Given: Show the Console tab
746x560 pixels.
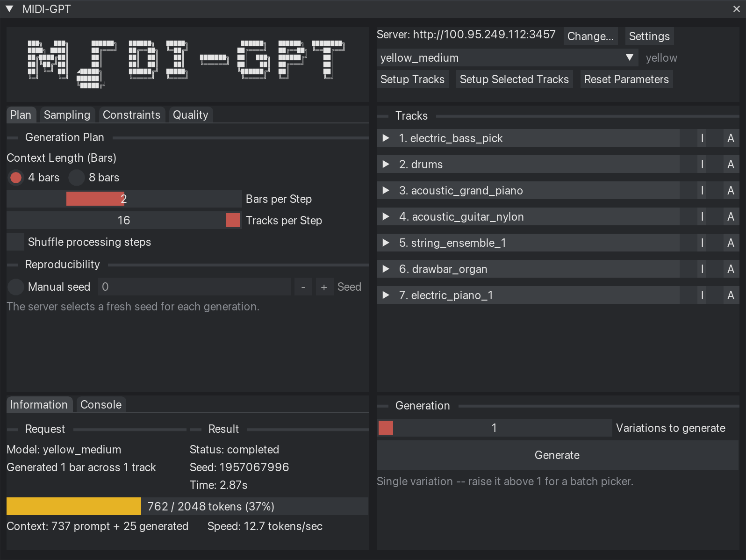Looking at the screenshot, I should pyautogui.click(x=101, y=405).
